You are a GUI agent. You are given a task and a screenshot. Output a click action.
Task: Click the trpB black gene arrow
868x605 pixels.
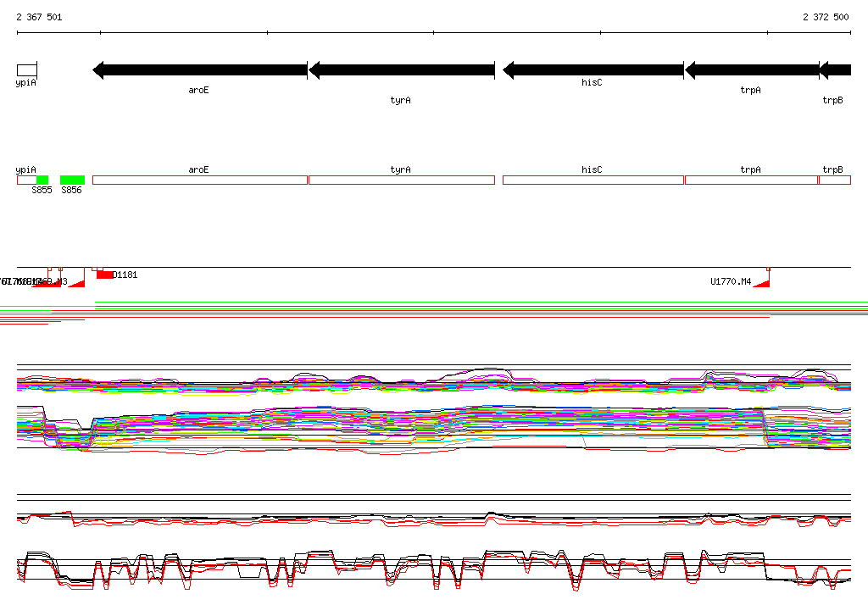835,70
